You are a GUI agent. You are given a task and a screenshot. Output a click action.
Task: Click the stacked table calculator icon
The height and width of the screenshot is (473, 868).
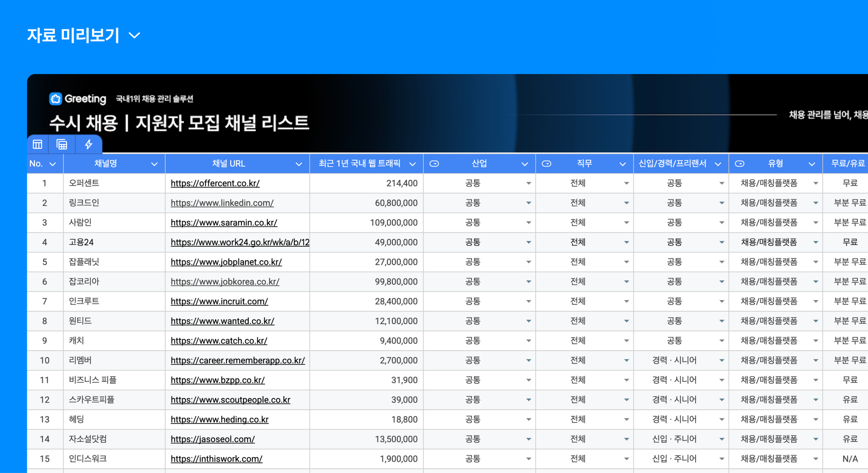(62, 144)
